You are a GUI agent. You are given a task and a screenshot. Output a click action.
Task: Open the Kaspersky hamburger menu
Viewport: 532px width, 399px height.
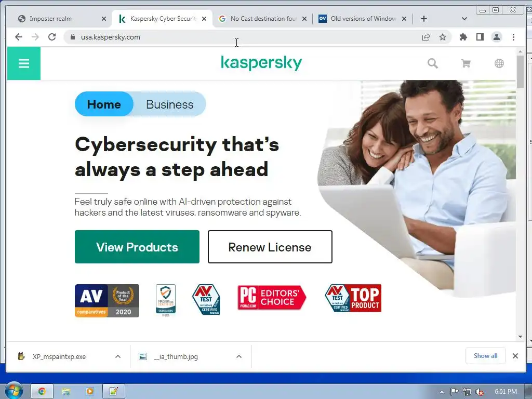tap(24, 63)
